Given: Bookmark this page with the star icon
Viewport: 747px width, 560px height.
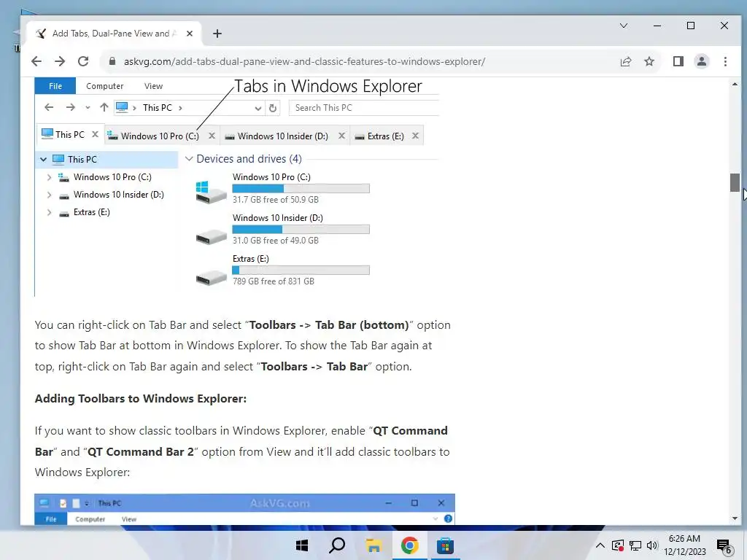Looking at the screenshot, I should [x=649, y=61].
